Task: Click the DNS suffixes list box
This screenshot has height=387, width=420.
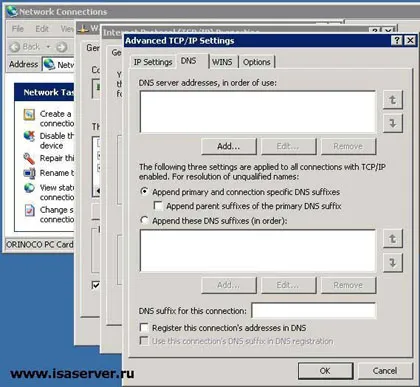Action: 258,251
